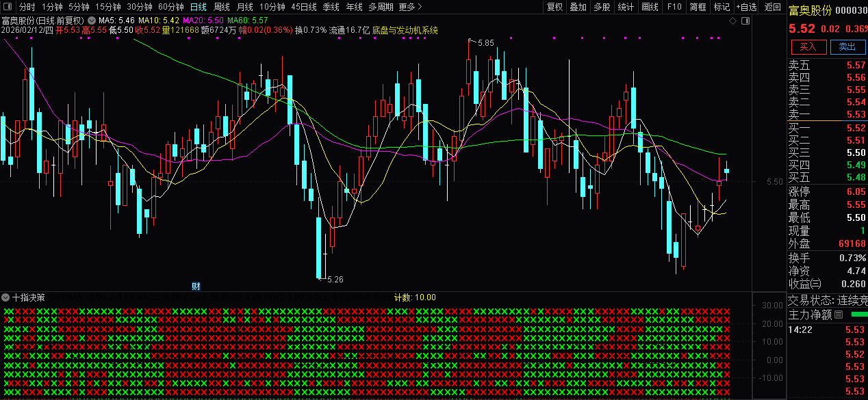The width and height of the screenshot is (868, 400).
Task: Expand the 富奥股份 chart settings dropdown arrow
Action: [92, 21]
